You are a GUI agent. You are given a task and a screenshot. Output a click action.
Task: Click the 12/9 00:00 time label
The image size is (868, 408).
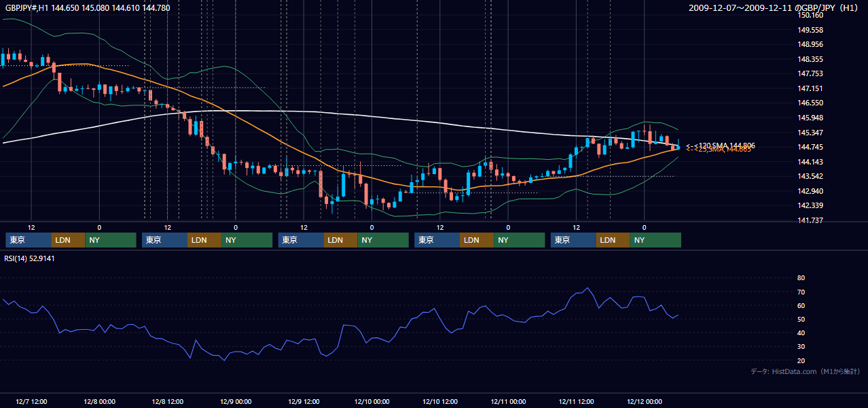[x=236, y=401]
